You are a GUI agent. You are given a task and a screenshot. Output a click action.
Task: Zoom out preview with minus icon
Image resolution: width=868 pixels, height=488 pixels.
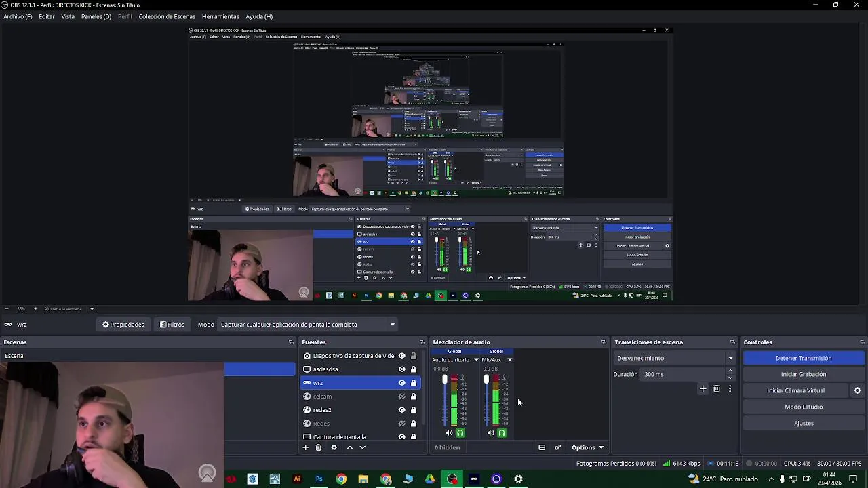[7, 309]
